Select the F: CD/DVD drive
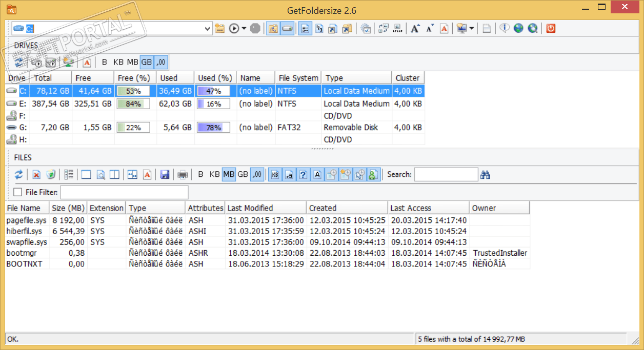The image size is (644, 350). pyautogui.click(x=215, y=116)
